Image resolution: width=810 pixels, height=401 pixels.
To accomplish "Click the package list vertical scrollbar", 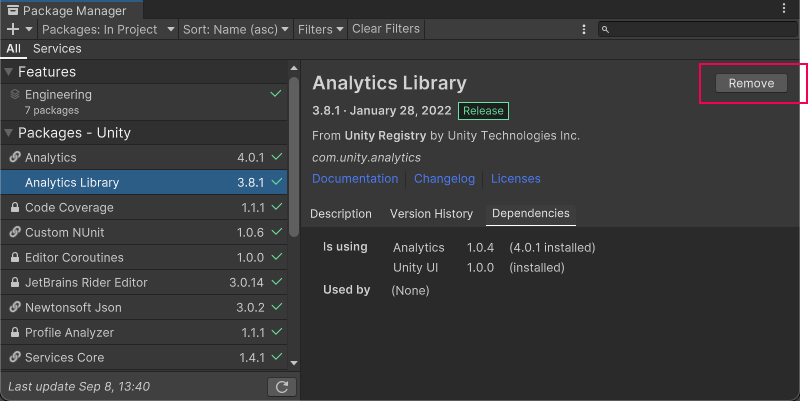I will [x=293, y=160].
